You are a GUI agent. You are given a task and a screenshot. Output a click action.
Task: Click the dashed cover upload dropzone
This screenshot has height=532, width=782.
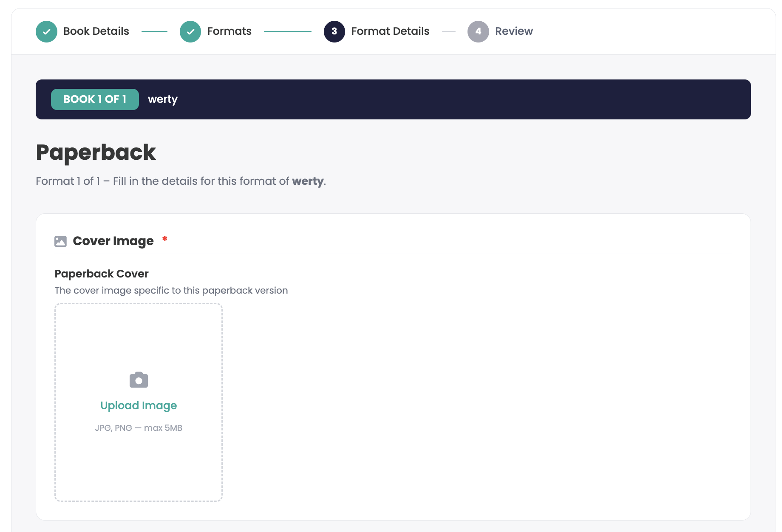coord(139,402)
